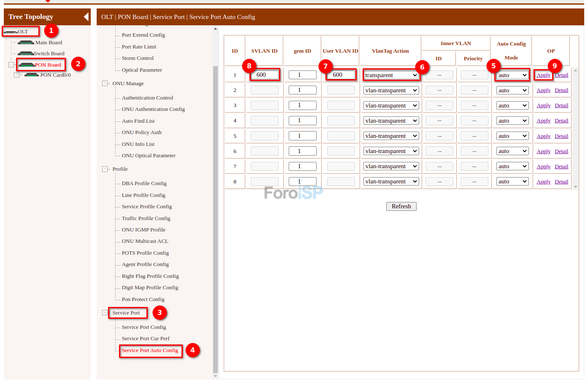588x382 pixels.
Task: Apply the configuration for row 1
Action: 543,75
